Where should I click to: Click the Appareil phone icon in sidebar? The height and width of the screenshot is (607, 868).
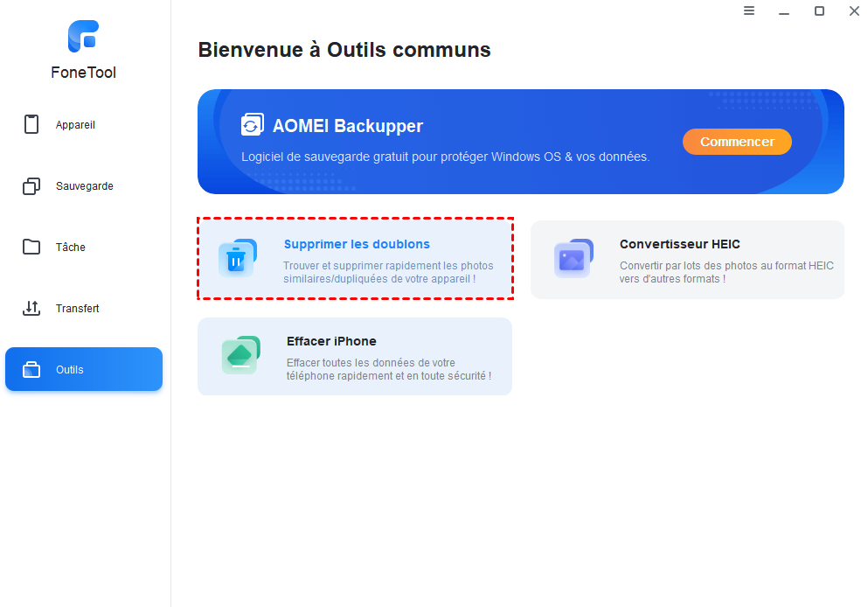pos(31,124)
